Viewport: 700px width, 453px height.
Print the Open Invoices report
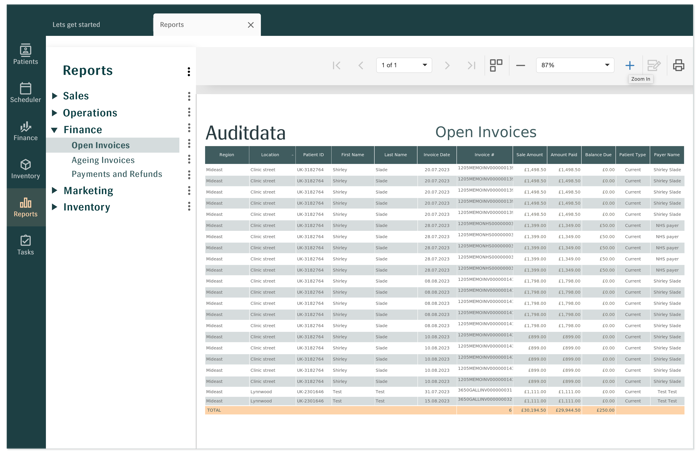pyautogui.click(x=679, y=66)
